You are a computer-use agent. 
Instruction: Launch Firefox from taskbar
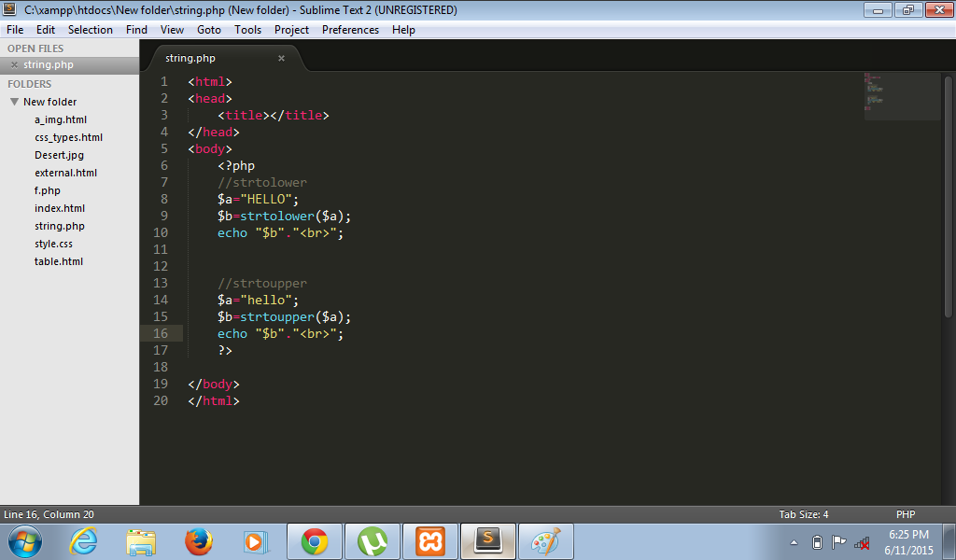(x=199, y=541)
